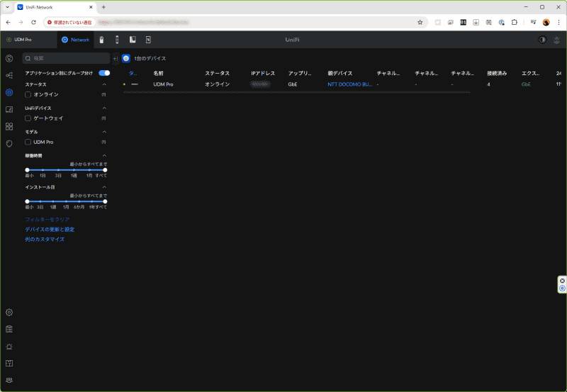Viewport: 567px width, 392px height.
Task: Click the GbE uplink cell
Action: 293,84
